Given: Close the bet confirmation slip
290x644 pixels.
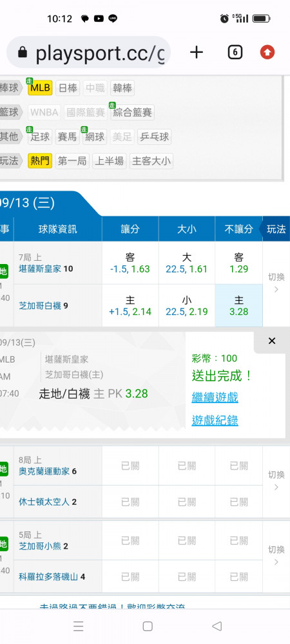Looking at the screenshot, I should pos(271,341).
